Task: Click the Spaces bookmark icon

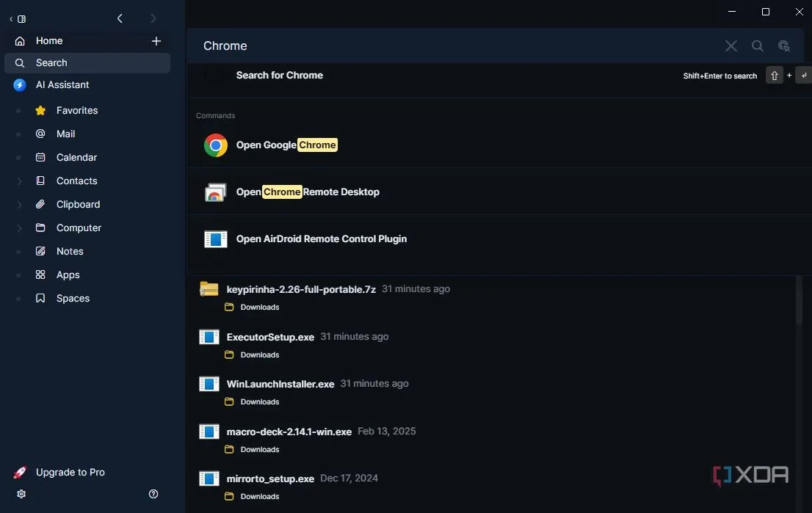Action: (x=40, y=298)
